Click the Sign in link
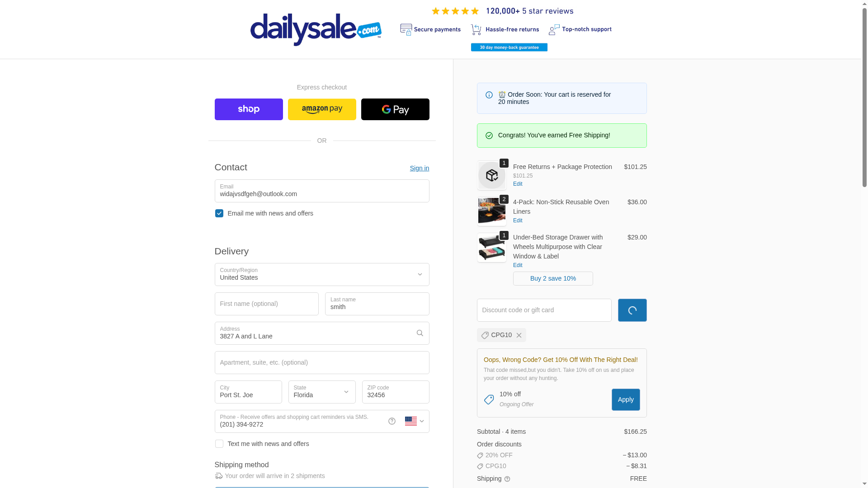Viewport: 868px width, 488px height. click(420, 169)
